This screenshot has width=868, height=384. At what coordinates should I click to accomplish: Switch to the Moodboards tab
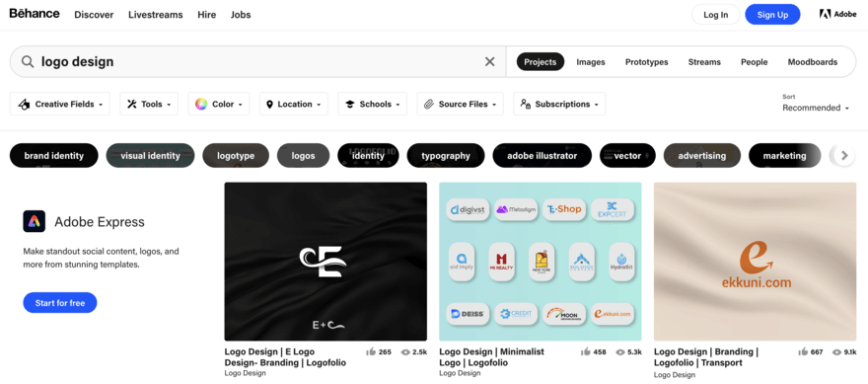812,62
